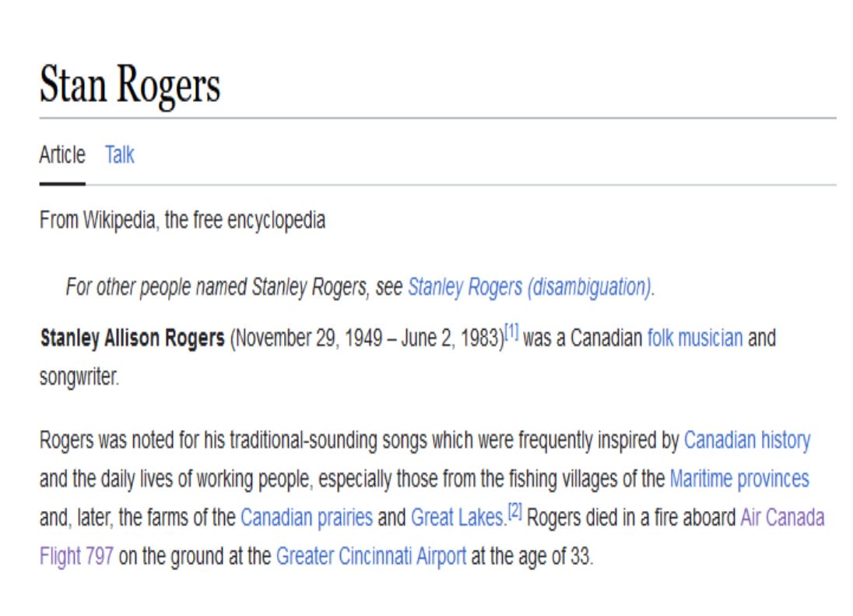The height and width of the screenshot is (616, 853).
Task: Switch to the Talk tab
Action: tap(120, 156)
